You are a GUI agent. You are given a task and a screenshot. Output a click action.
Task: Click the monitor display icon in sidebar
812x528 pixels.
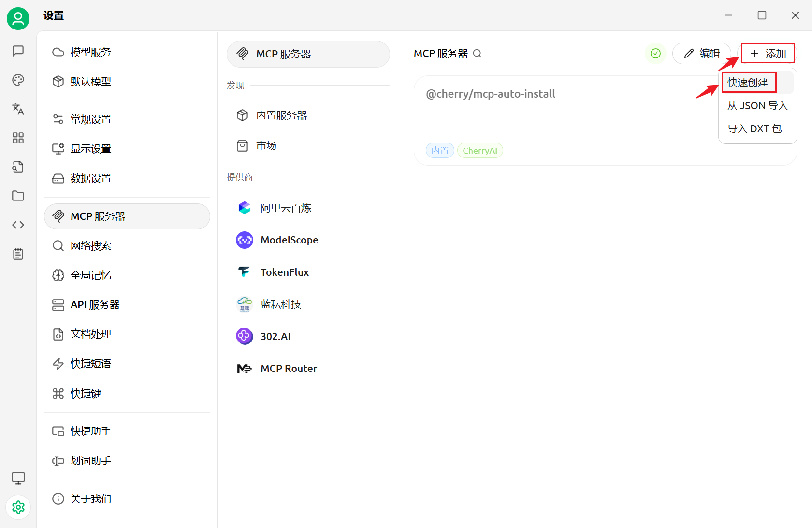click(18, 478)
